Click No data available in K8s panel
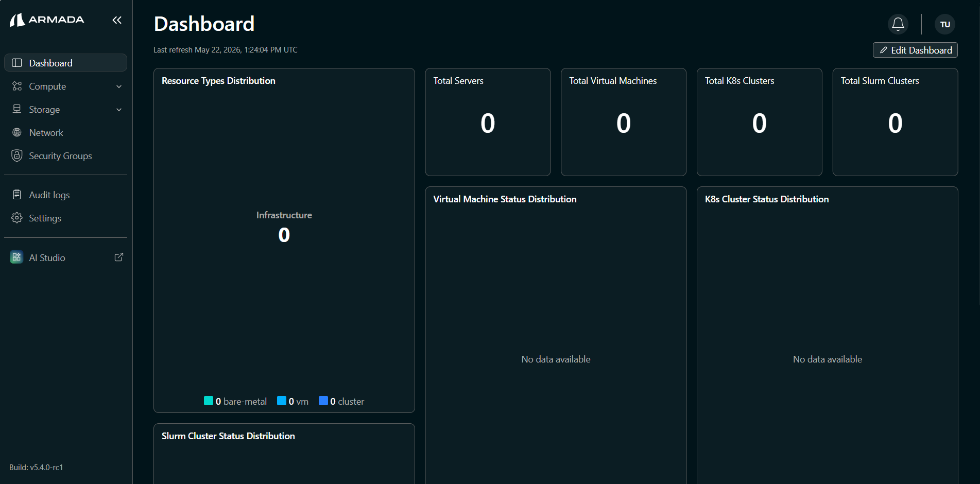 pos(828,359)
